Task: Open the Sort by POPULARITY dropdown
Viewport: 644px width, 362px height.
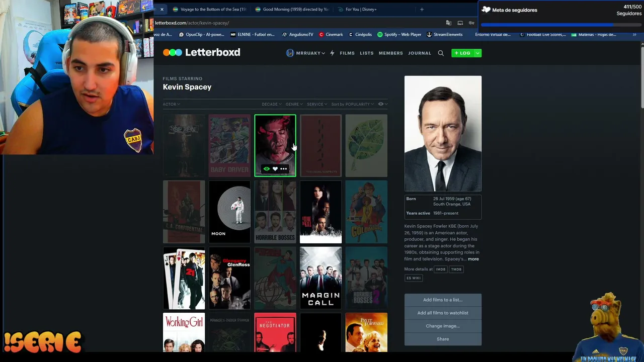Action: 353,104
